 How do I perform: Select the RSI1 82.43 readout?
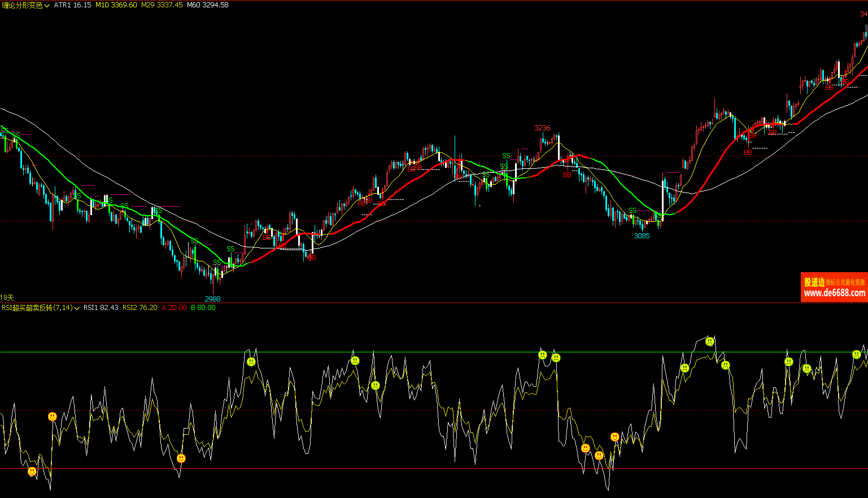[x=101, y=308]
